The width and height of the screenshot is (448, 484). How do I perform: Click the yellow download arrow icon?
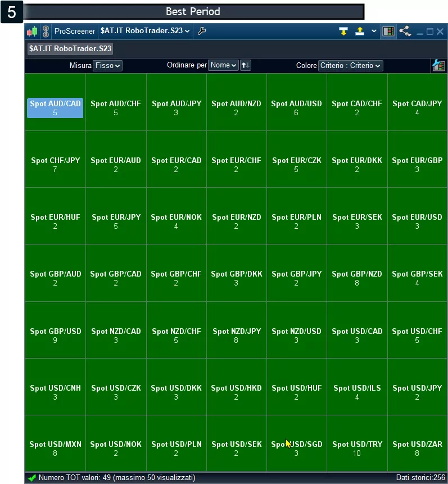(x=343, y=31)
